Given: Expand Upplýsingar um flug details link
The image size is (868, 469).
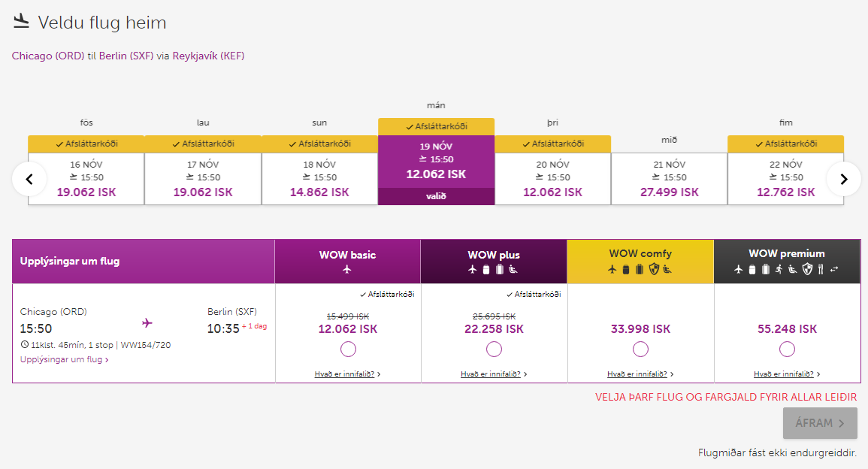Looking at the screenshot, I should [64, 359].
